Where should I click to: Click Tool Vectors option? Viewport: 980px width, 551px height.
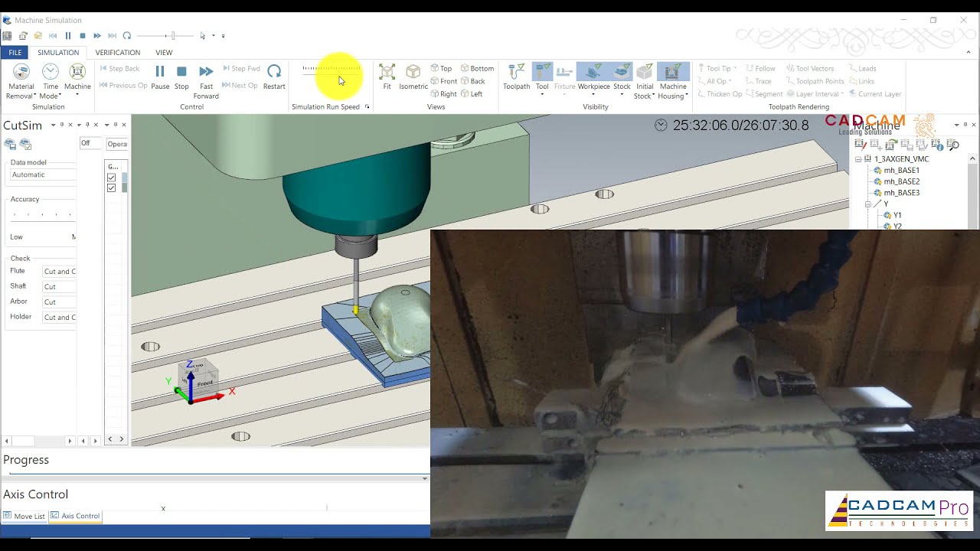[x=810, y=69]
